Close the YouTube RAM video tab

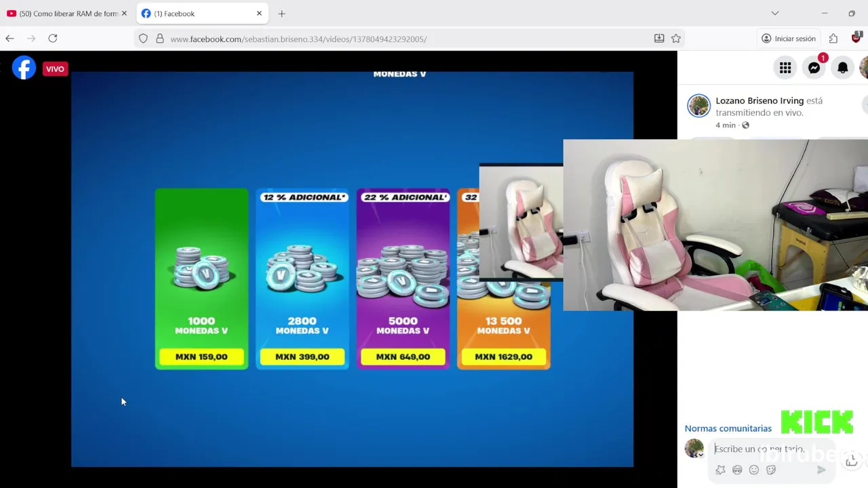pos(124,14)
